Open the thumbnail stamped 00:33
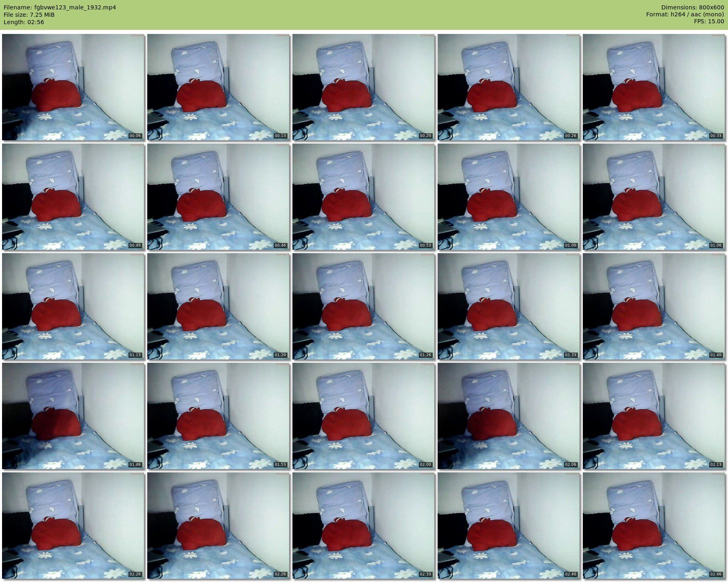The image size is (728, 582). tap(654, 87)
